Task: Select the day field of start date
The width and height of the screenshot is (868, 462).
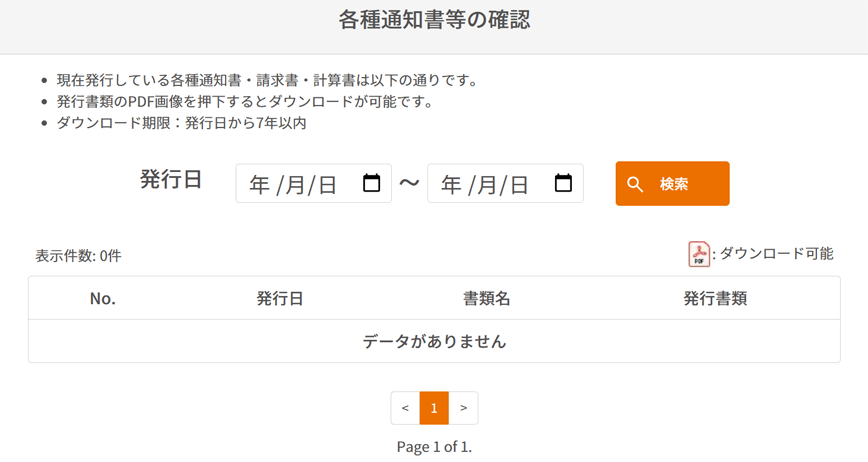Action: click(x=327, y=185)
